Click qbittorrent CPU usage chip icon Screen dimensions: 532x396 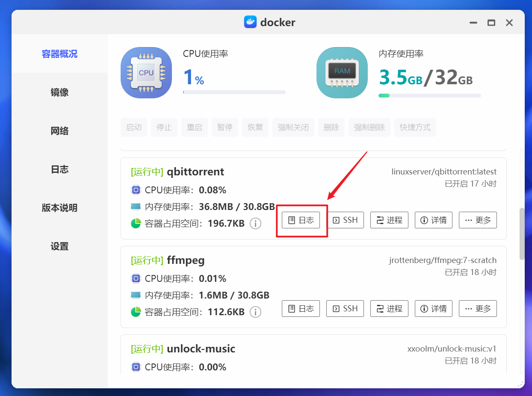tap(136, 190)
